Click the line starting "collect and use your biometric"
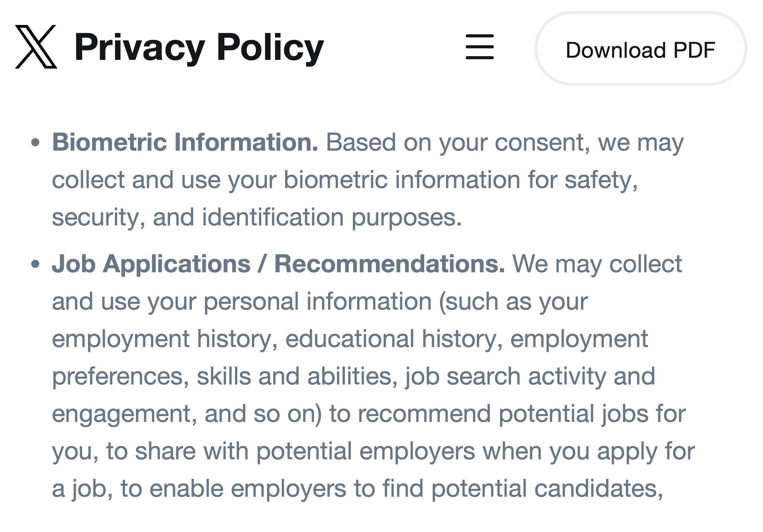 (345, 180)
